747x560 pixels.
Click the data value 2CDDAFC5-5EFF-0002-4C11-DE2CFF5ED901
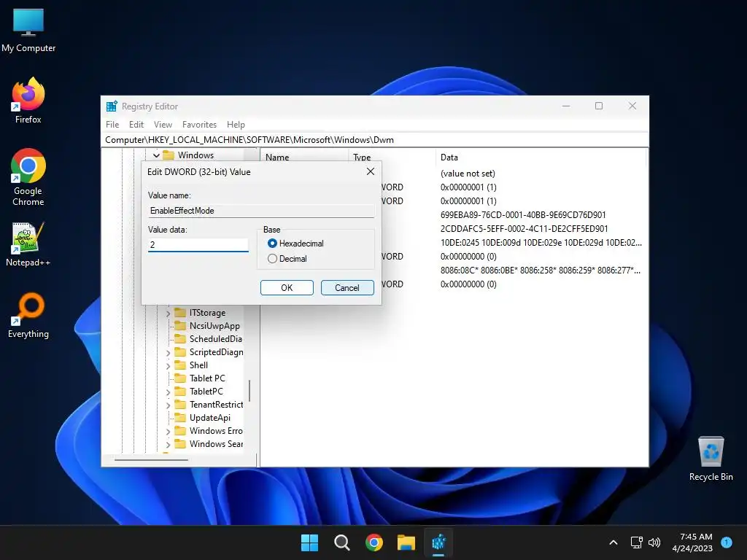524,228
